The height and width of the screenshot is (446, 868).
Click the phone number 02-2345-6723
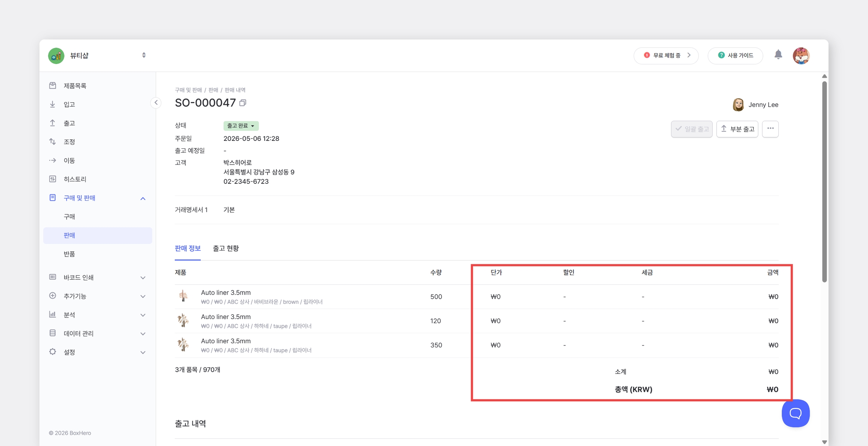tap(246, 181)
